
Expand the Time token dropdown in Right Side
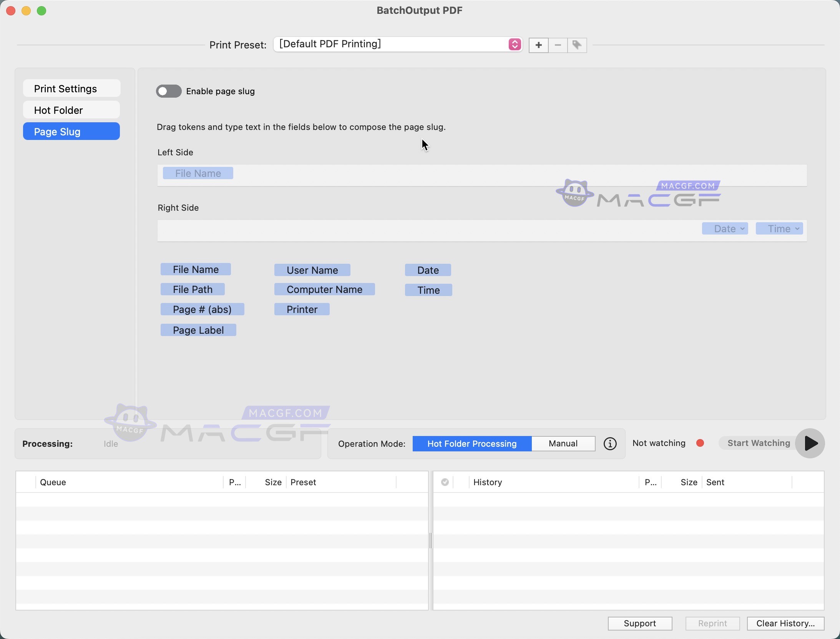click(x=797, y=229)
